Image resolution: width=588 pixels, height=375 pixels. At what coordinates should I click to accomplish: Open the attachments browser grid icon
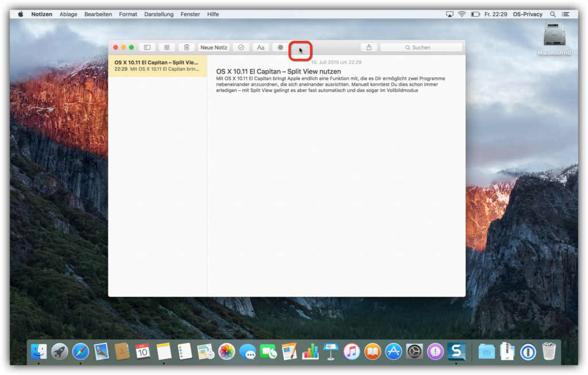tap(167, 48)
